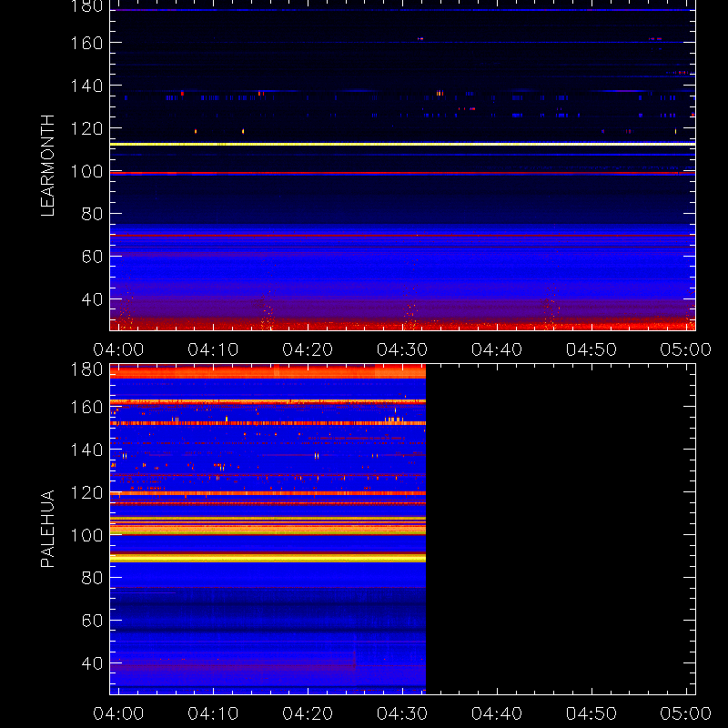Select the 100 tick label on LEARMONTH plot
The image size is (728, 728).
click(86, 171)
